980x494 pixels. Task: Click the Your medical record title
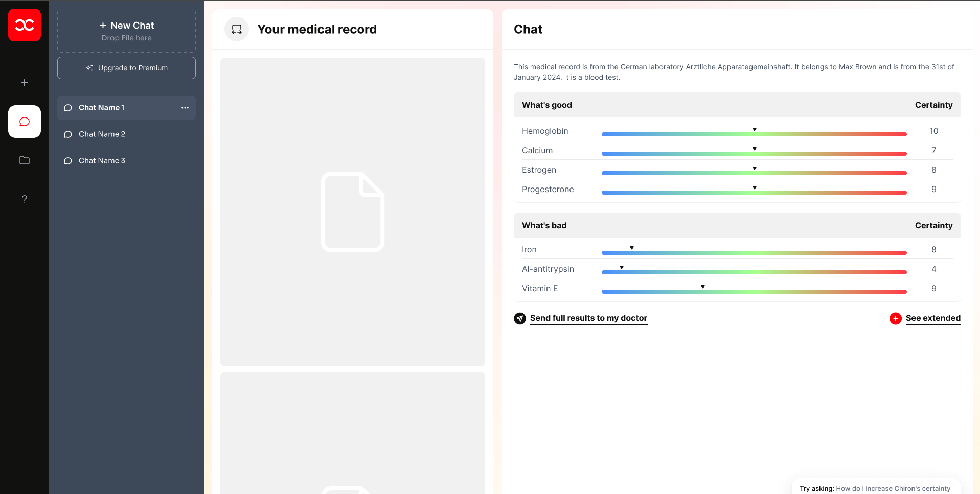(x=317, y=29)
